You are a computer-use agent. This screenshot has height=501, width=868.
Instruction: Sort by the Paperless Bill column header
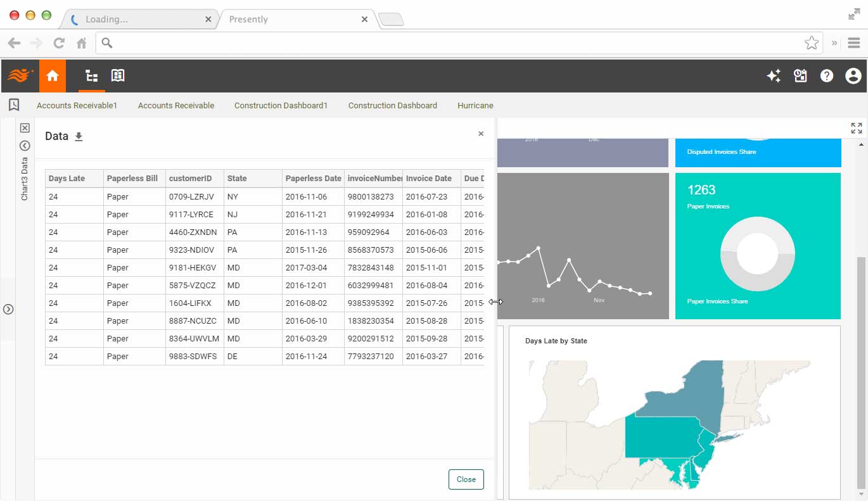(x=134, y=179)
